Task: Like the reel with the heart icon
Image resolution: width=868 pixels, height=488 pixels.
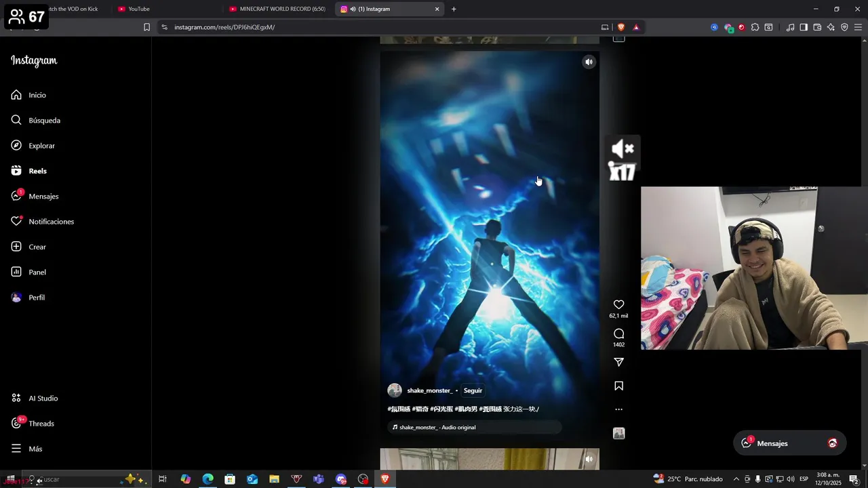Action: 618,304
